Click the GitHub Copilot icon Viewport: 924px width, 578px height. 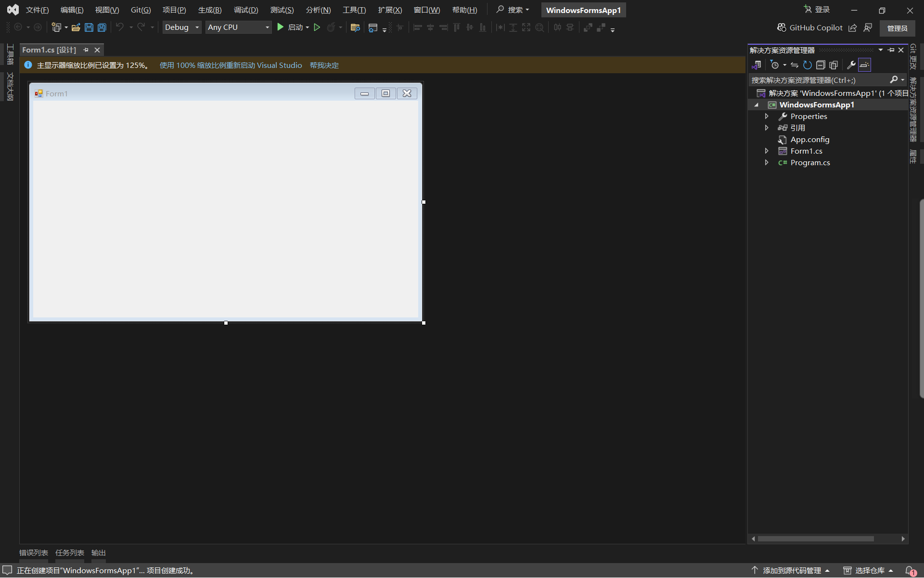click(x=782, y=27)
